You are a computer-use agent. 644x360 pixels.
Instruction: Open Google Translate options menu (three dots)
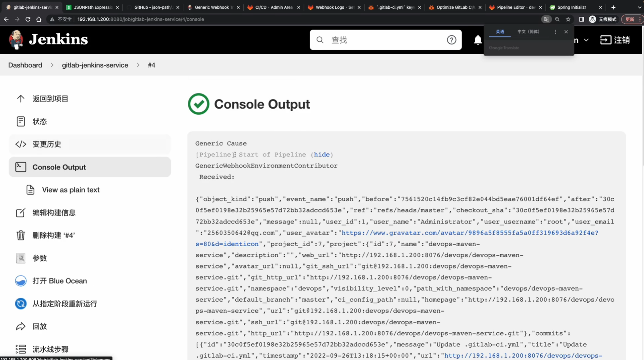pos(556,32)
